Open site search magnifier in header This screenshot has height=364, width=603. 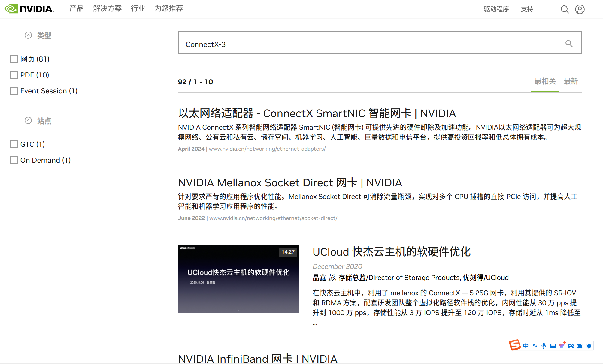tap(565, 9)
